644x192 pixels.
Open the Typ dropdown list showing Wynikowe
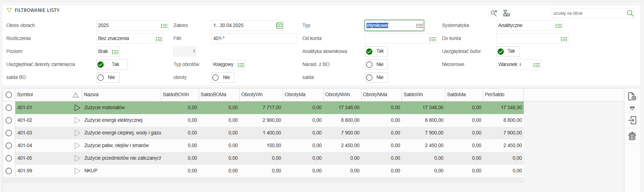[x=419, y=26]
